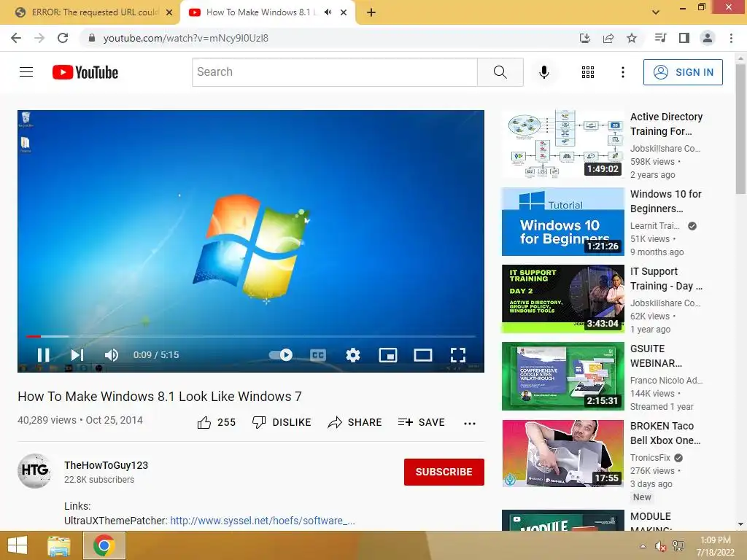Focus the YouTube search field
Viewport: 747px width, 560px height.
[335, 72]
